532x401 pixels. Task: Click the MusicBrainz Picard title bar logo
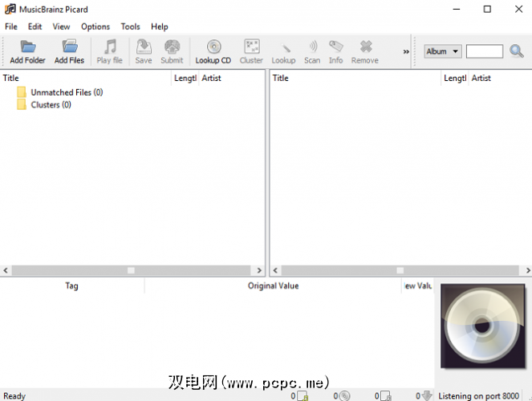coord(10,9)
